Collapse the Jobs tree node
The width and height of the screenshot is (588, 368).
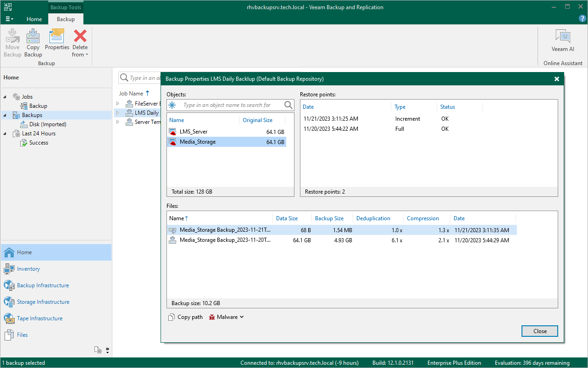[5, 97]
